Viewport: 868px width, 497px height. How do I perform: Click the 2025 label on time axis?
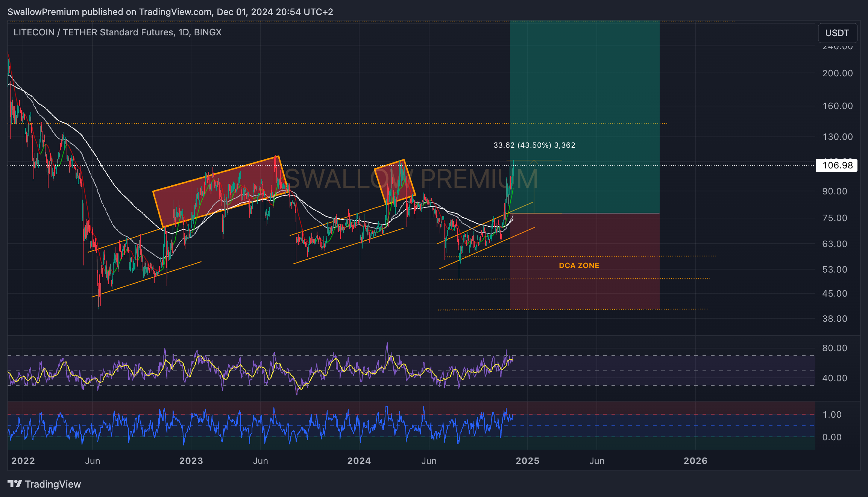(527, 461)
